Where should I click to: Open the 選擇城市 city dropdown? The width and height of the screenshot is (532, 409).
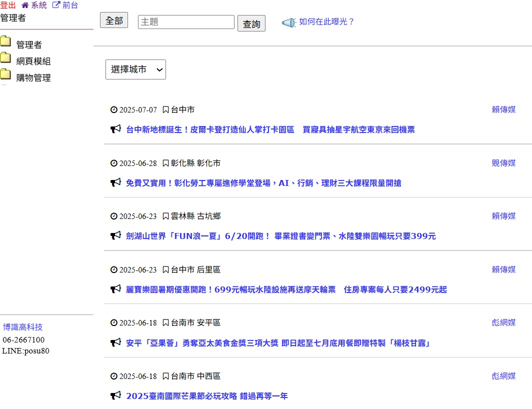pyautogui.click(x=135, y=69)
